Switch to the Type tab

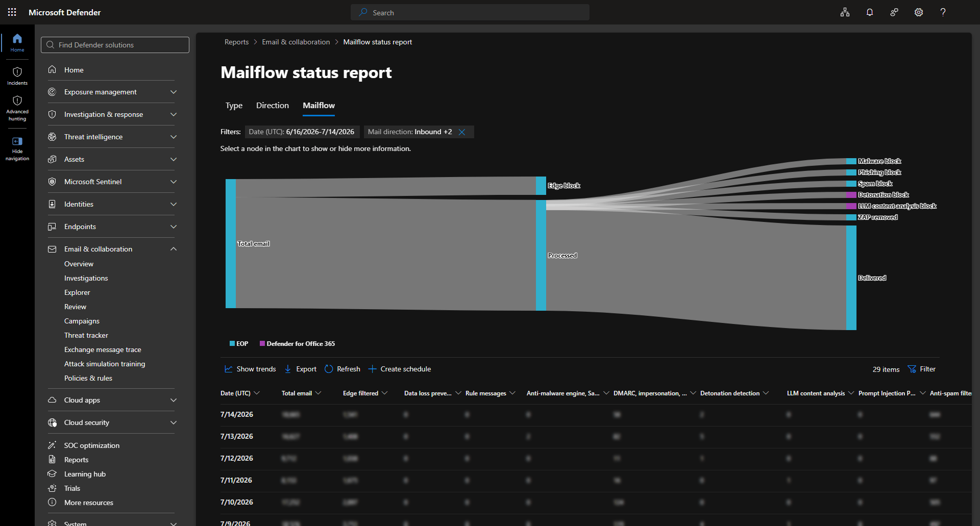234,106
